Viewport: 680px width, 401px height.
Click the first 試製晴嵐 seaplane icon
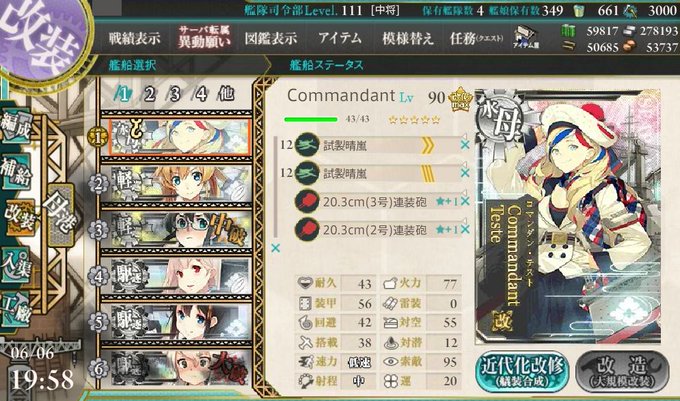click(307, 145)
